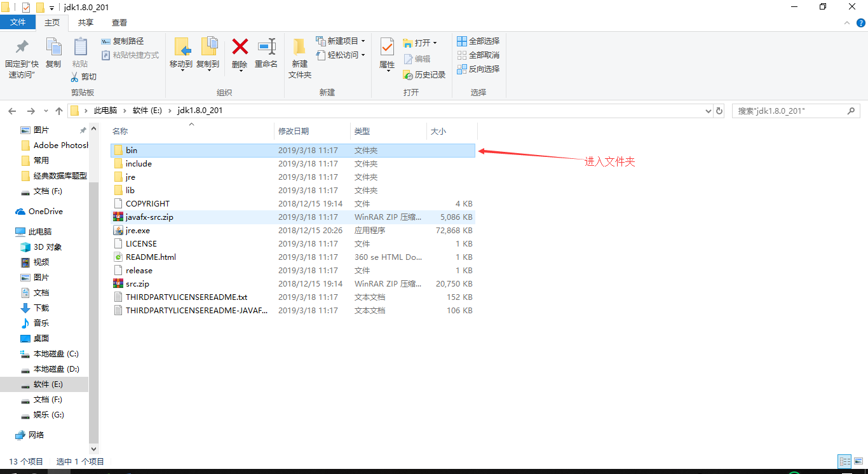Image resolution: width=868 pixels, height=474 pixels.
Task: Click the Properties (属性) icon
Action: pos(387,46)
